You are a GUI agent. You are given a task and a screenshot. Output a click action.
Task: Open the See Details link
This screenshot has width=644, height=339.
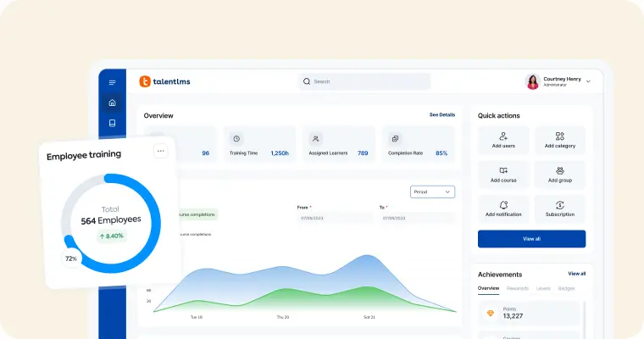tap(441, 114)
